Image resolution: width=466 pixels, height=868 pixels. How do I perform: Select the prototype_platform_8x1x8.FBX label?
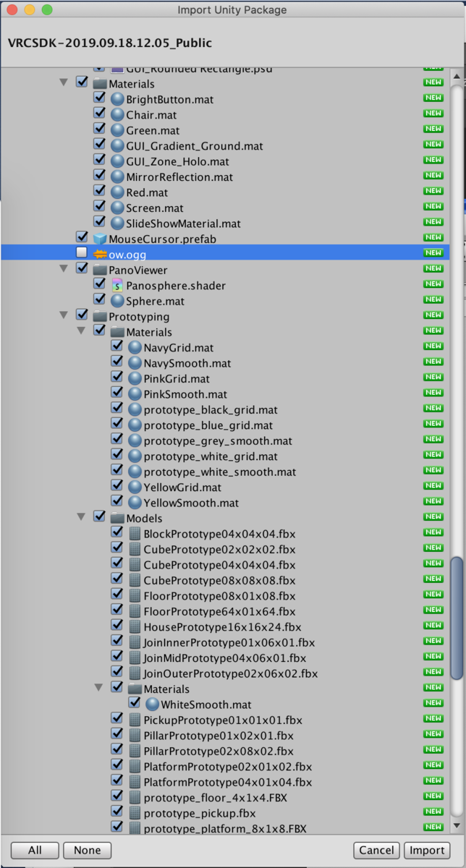click(x=224, y=828)
